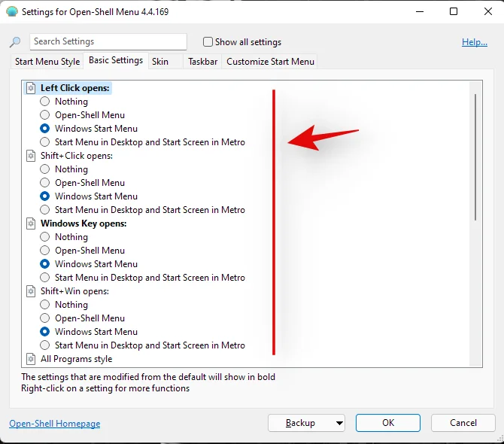Image resolution: width=504 pixels, height=444 pixels.
Task: Select the Shift+Click opens setting header
Action: pos(77,156)
